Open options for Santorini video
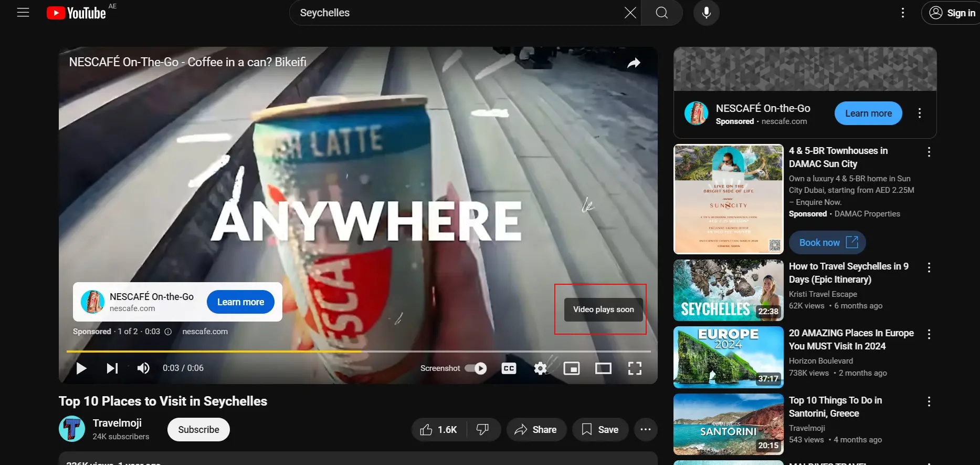 point(929,401)
